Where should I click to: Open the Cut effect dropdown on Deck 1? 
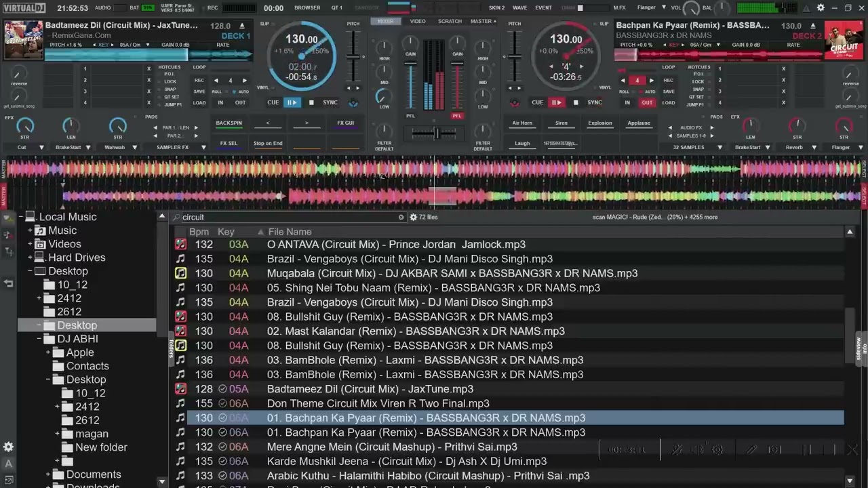(x=41, y=148)
